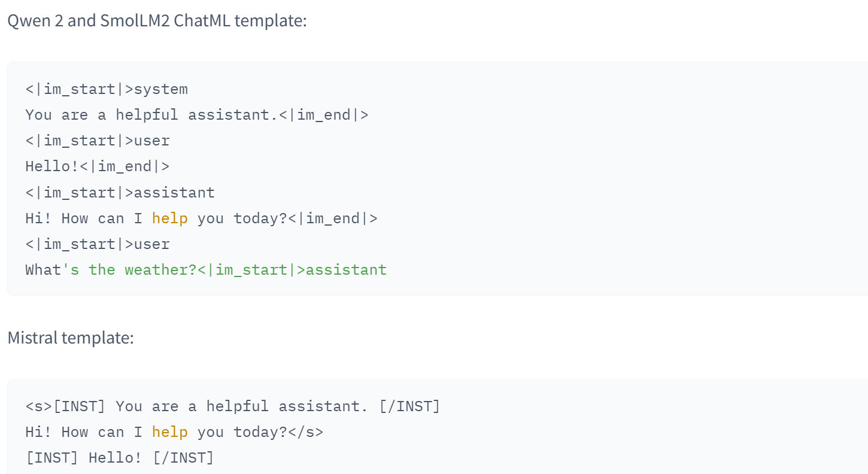
Task: Click the 'What' word before the green text
Action: [x=43, y=270]
